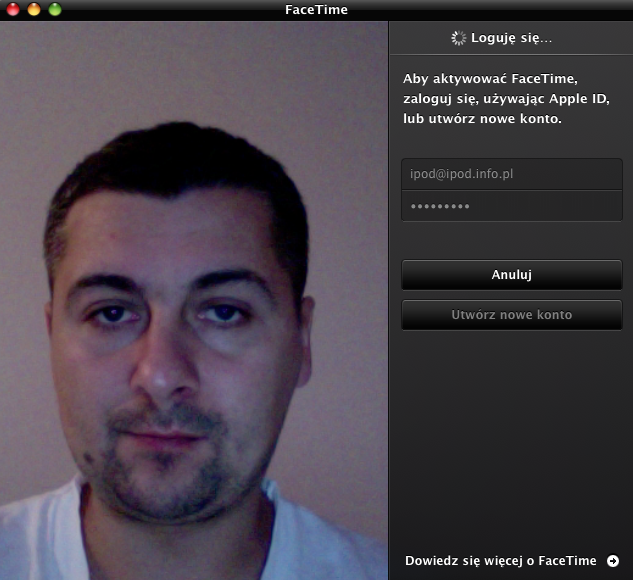The image size is (633, 580).
Task: Minimize FaceTime using the yellow button
Action: pyautogui.click(x=34, y=9)
